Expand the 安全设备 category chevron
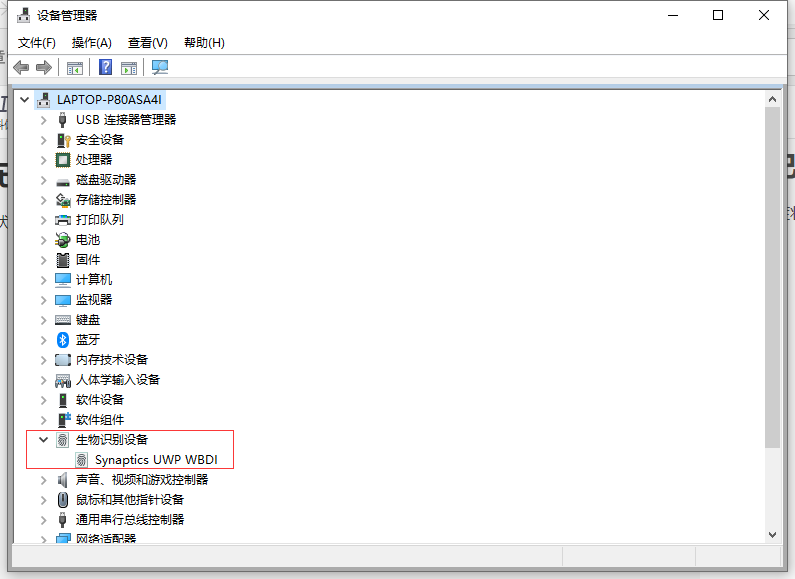The image size is (795, 579). [x=44, y=140]
